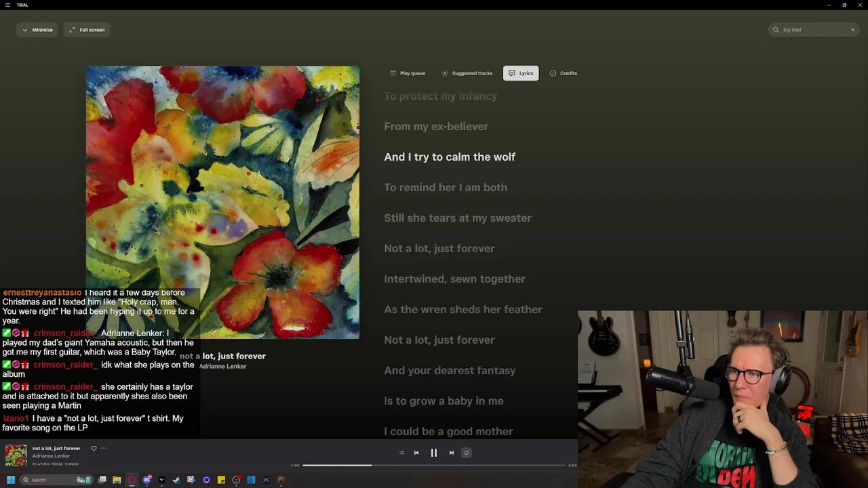Open the TIDAL taskbar icon
The image size is (868, 488).
pyautogui.click(x=161, y=480)
